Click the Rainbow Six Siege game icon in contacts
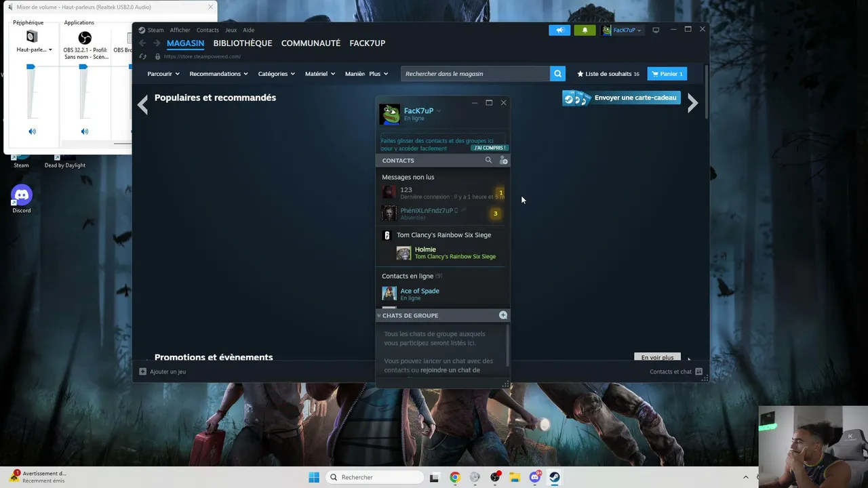 point(387,235)
